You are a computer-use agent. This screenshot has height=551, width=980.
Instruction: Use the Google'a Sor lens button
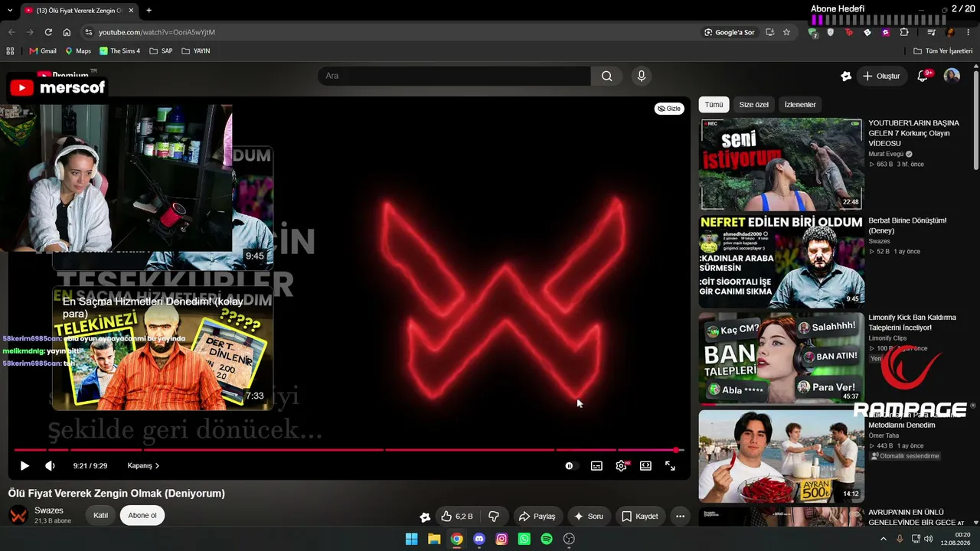(730, 32)
